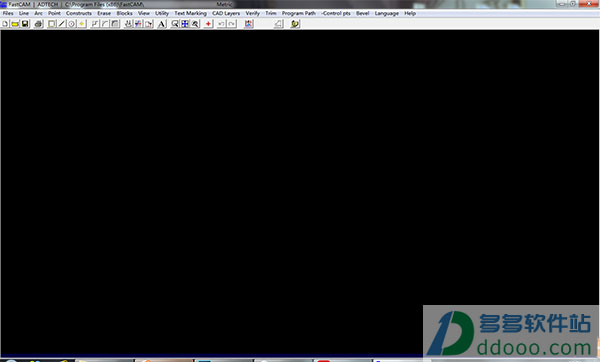Viewport: 600px width, 362px height.
Task: Click the New file toolbar icon
Action: (x=5, y=24)
